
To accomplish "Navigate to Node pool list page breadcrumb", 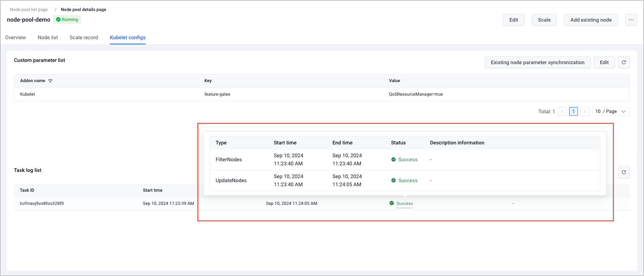I will tap(29, 10).
